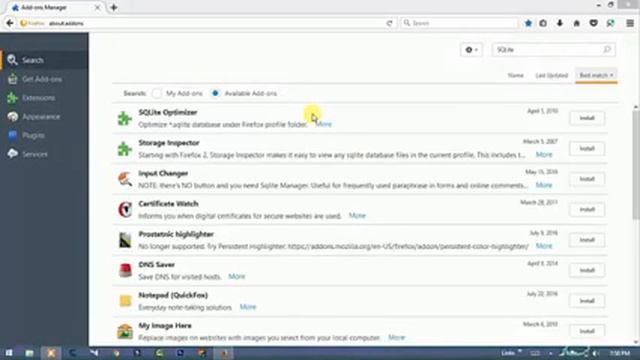Open Get Add-ons in the sidebar

point(44,79)
